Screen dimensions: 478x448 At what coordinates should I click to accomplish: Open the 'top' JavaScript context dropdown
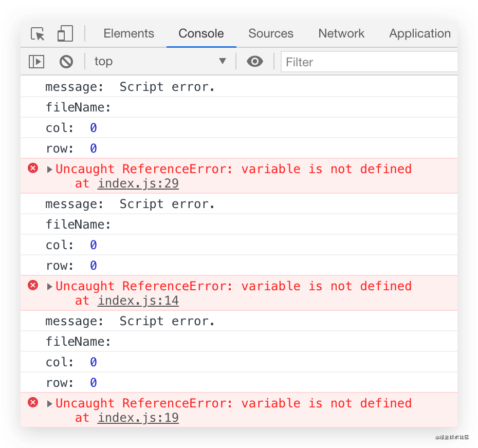click(160, 62)
